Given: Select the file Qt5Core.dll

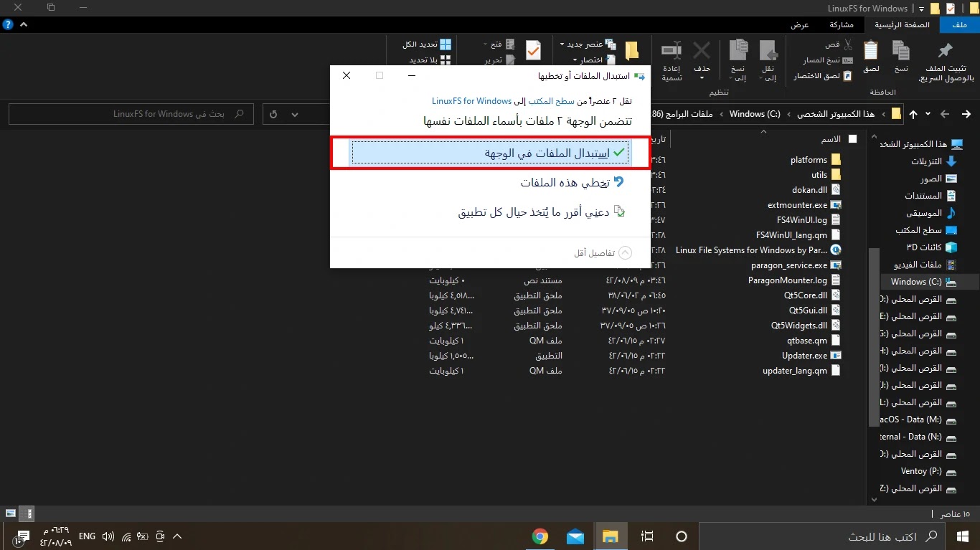Looking at the screenshot, I should pos(812,295).
